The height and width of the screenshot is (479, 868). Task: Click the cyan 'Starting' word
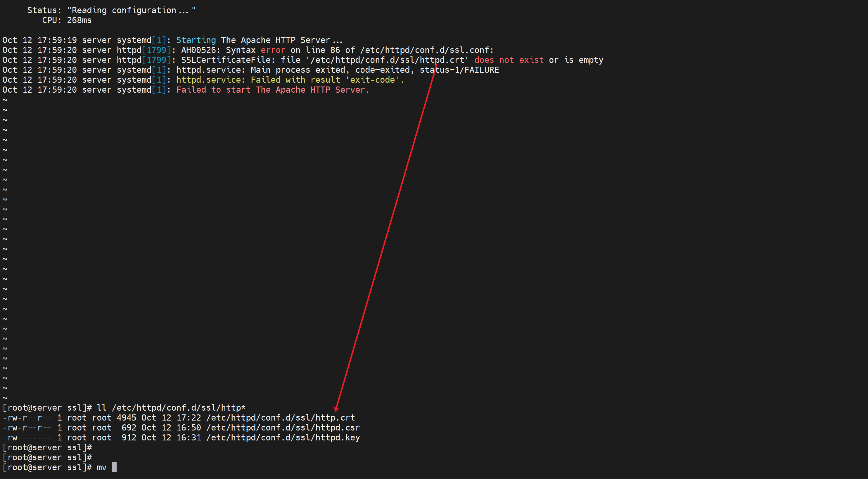pyautogui.click(x=196, y=40)
